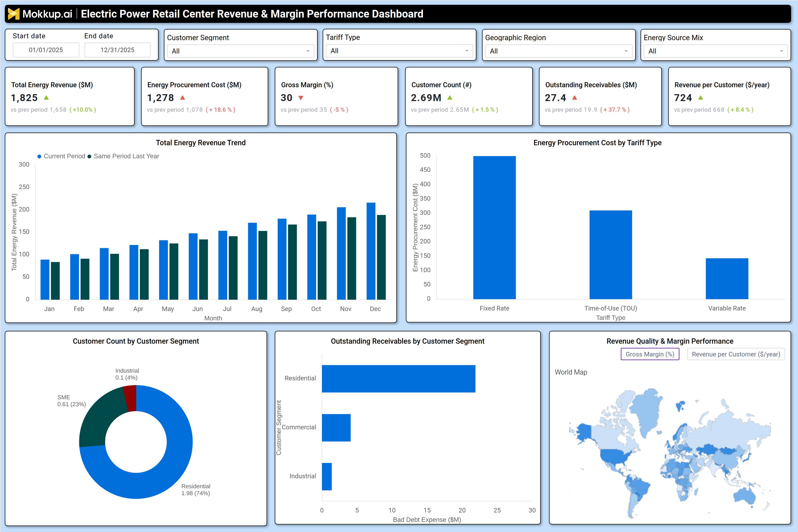Screen dimensions: 798x532
Task: Toggle Same Period Last Year legend item
Action: tap(123, 156)
